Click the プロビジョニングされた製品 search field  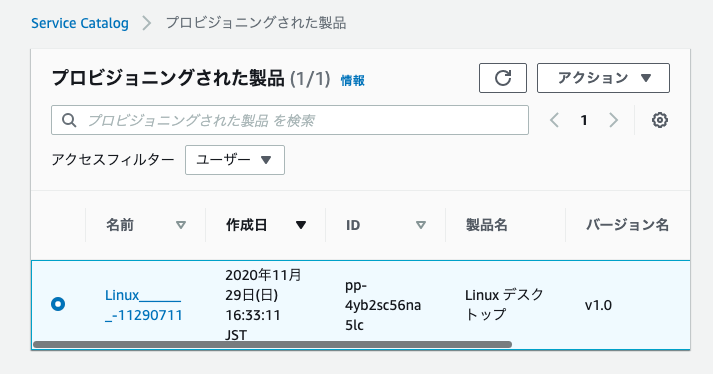(x=290, y=120)
